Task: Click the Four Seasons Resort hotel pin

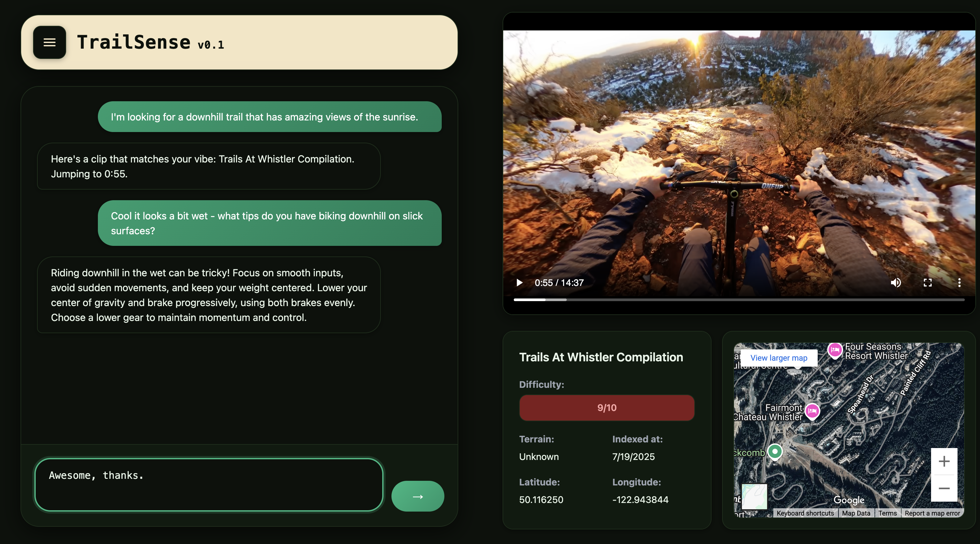Action: [x=835, y=349]
